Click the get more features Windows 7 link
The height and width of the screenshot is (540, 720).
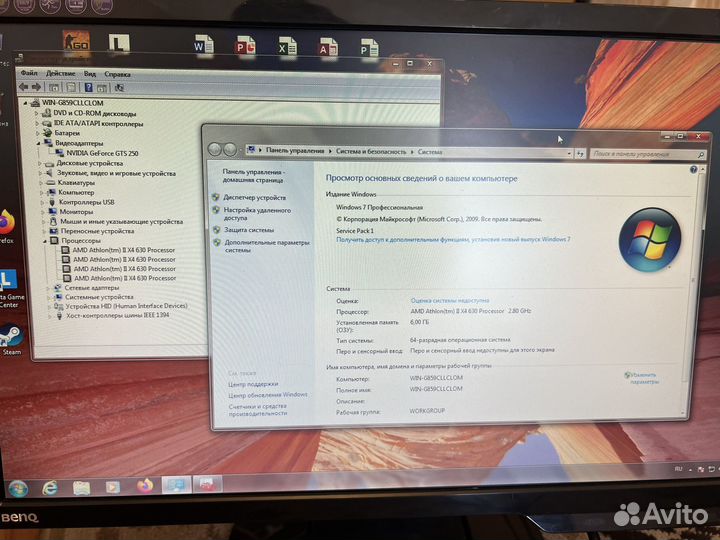453,239
